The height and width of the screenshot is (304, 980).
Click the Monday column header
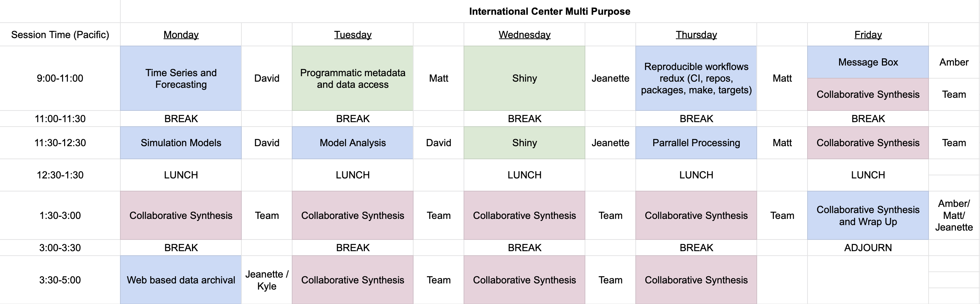181,35
